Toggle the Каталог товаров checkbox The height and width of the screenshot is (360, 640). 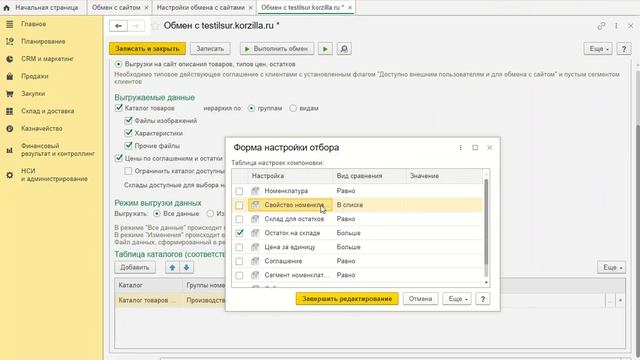(119, 108)
